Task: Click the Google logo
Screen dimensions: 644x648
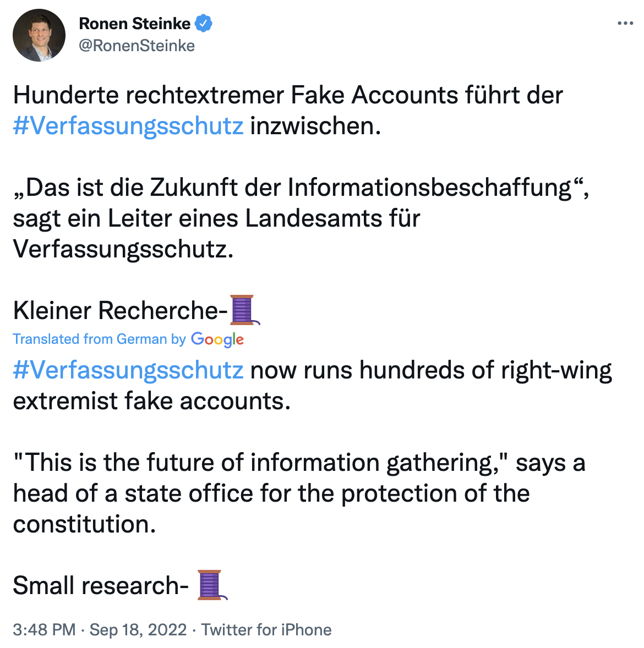Action: click(217, 339)
